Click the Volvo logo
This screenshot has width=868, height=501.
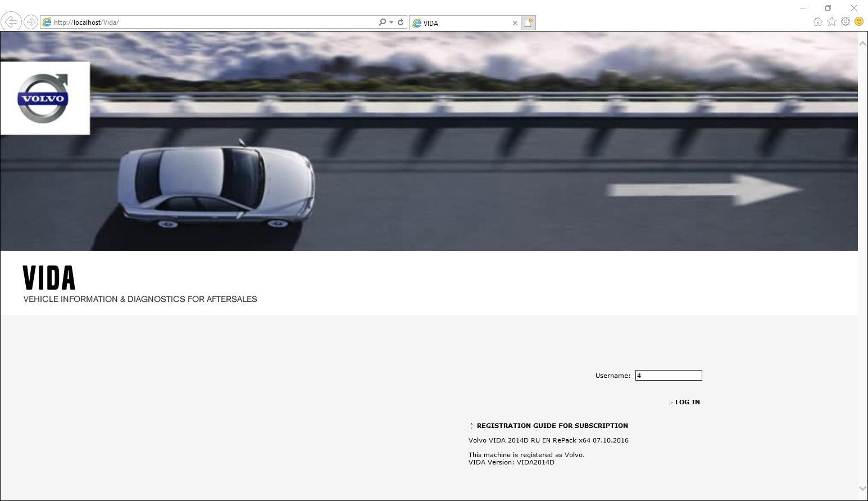point(43,98)
